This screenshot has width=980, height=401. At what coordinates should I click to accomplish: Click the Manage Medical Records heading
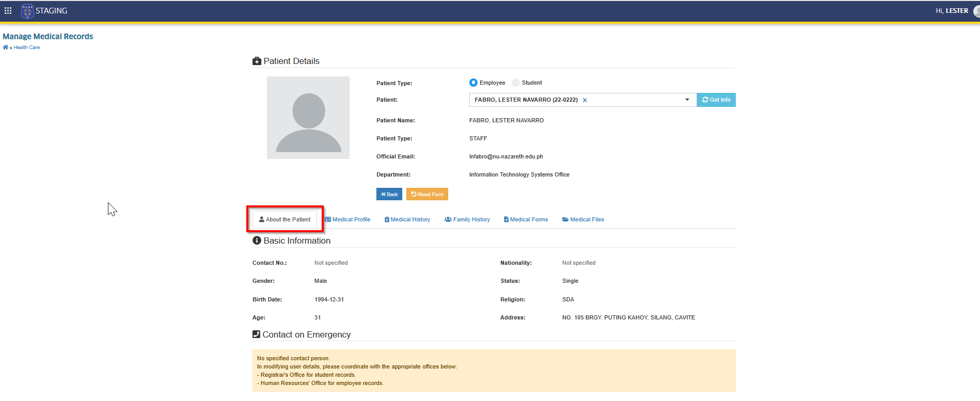point(48,36)
